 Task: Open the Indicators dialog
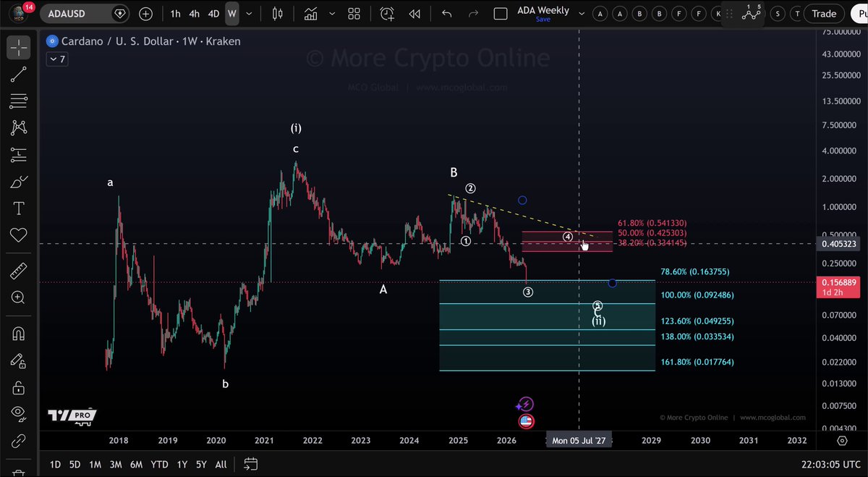[310, 13]
